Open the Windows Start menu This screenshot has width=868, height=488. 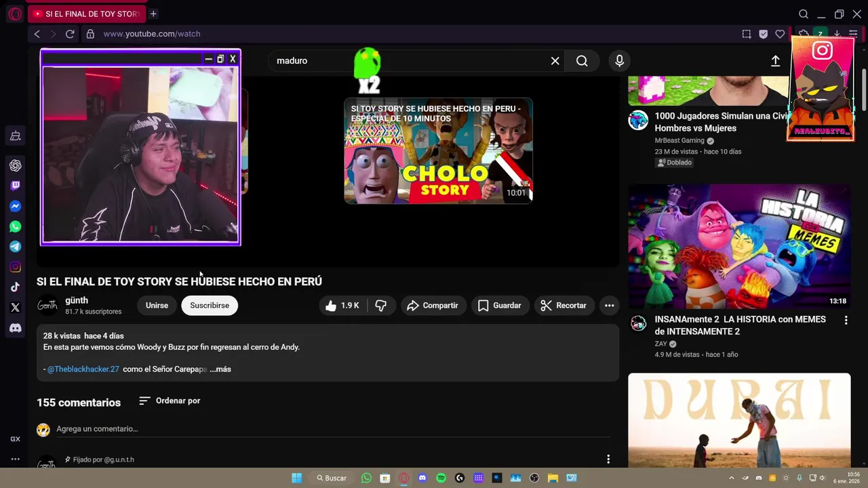(x=296, y=478)
